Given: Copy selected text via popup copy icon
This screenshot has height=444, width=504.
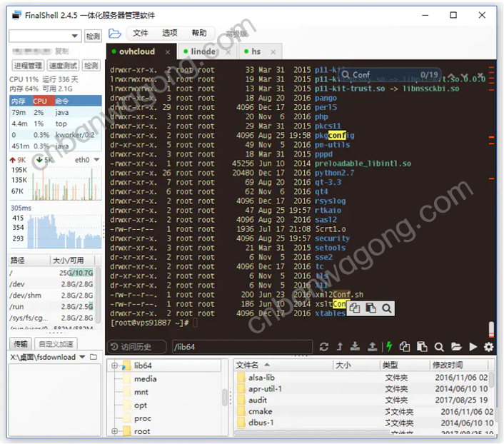Looking at the screenshot, I should [355, 308].
